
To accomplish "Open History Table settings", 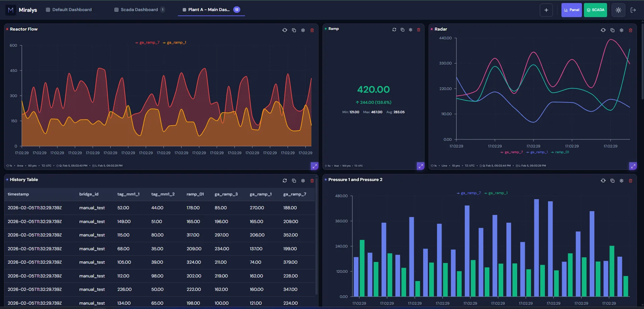I will click(303, 181).
